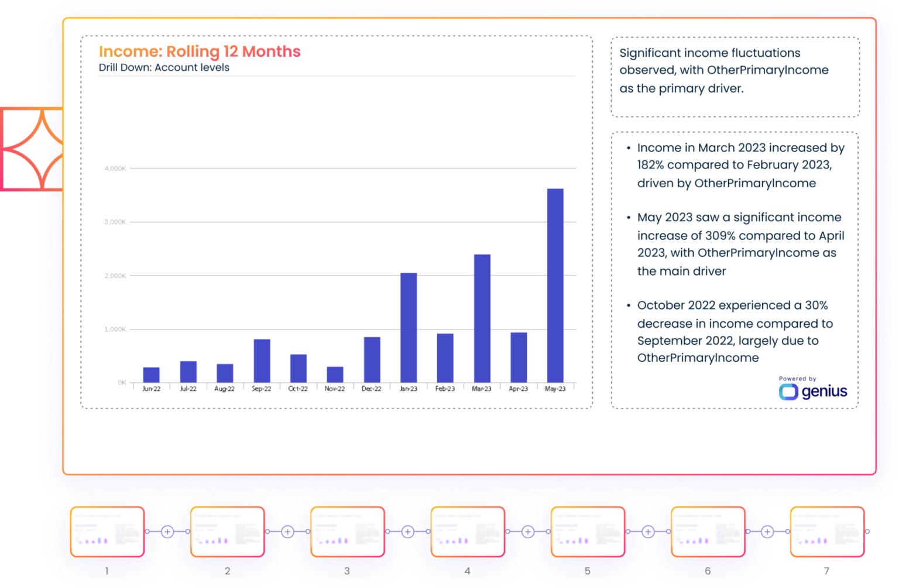Image resolution: width=899 pixels, height=588 pixels.
Task: Expand the insights panel about income fluctuations
Action: [735, 76]
